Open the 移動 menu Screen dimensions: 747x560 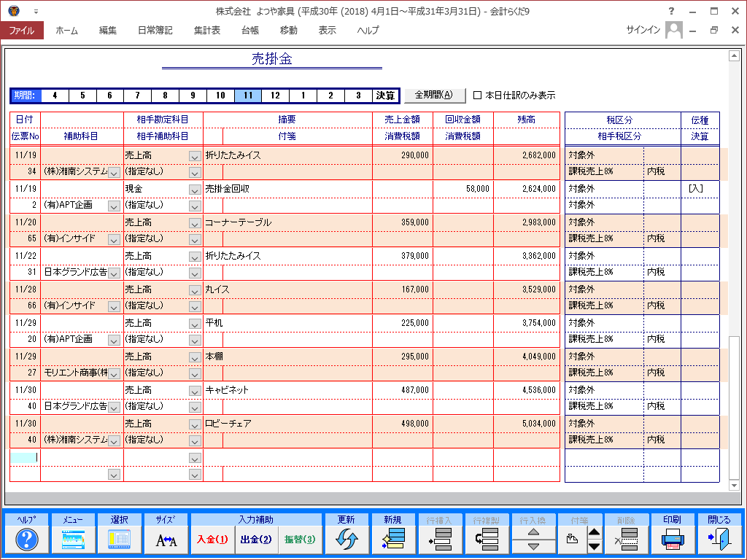(x=289, y=30)
